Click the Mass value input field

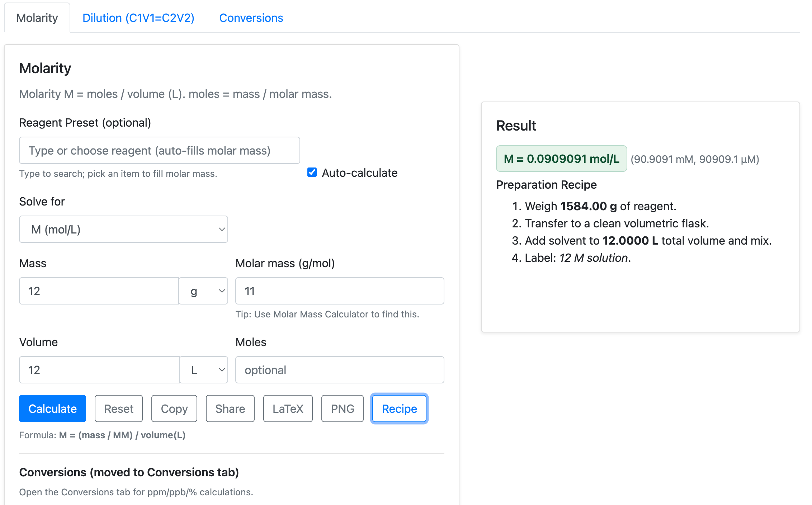(x=99, y=291)
